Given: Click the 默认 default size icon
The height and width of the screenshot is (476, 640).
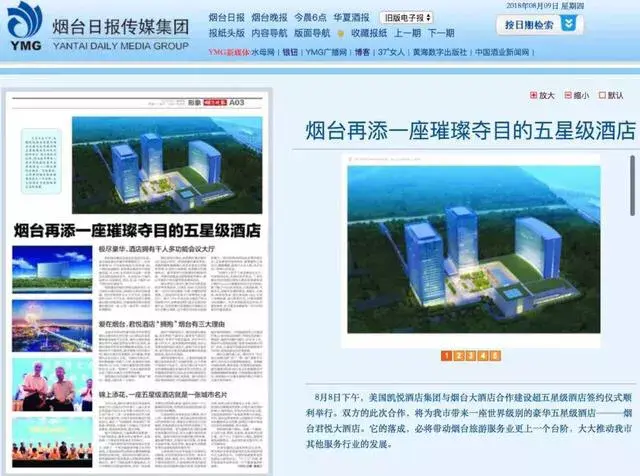Looking at the screenshot, I should [x=602, y=95].
